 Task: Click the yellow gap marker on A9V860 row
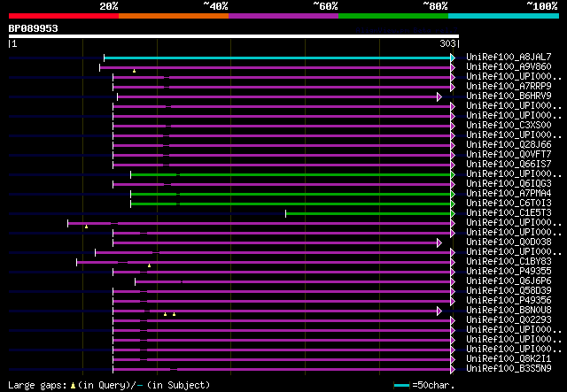[x=134, y=71]
